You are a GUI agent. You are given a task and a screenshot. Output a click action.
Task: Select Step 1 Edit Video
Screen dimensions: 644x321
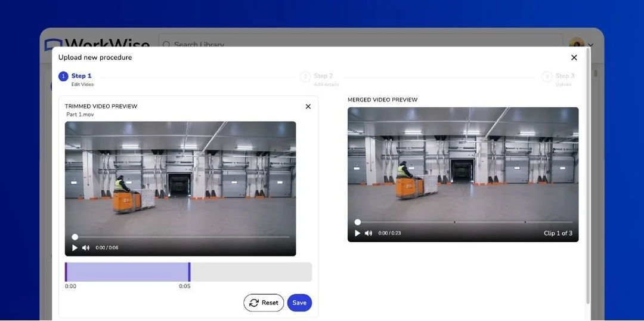tap(76, 79)
